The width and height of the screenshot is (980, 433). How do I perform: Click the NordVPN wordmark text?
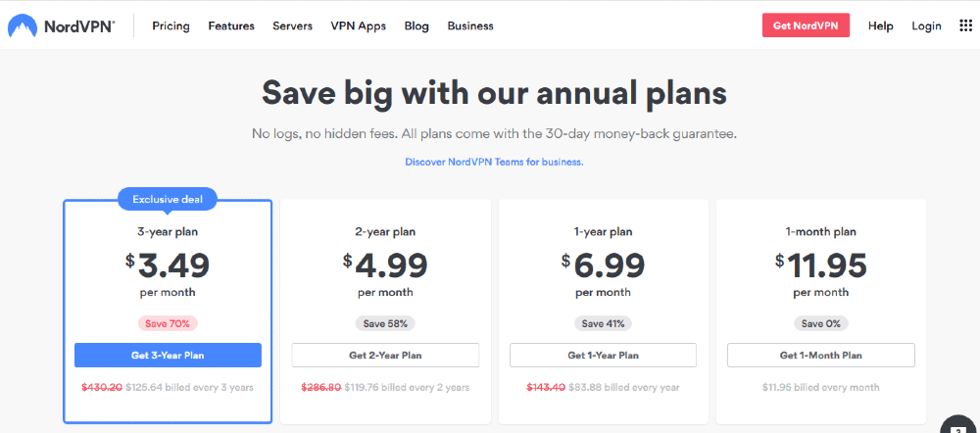(79, 26)
